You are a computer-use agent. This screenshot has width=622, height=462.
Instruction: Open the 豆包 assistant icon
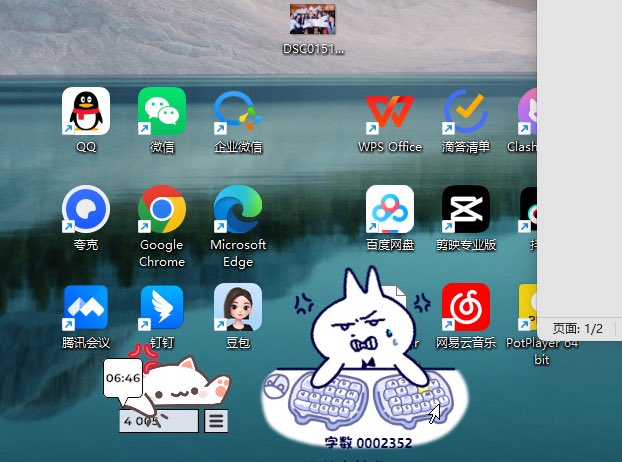(238, 307)
